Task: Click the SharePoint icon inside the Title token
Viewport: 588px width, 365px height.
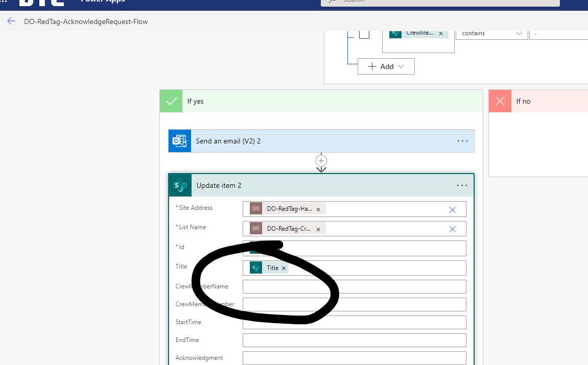Action: pos(255,267)
